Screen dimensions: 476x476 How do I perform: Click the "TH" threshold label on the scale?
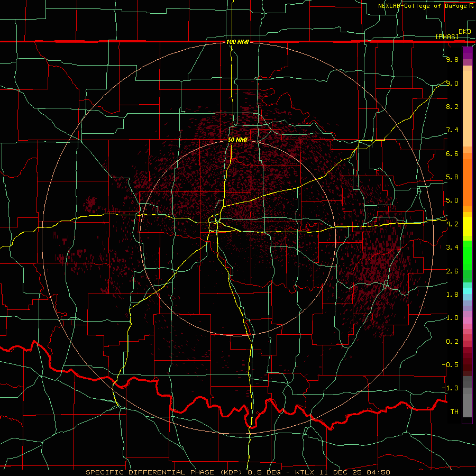(454, 412)
